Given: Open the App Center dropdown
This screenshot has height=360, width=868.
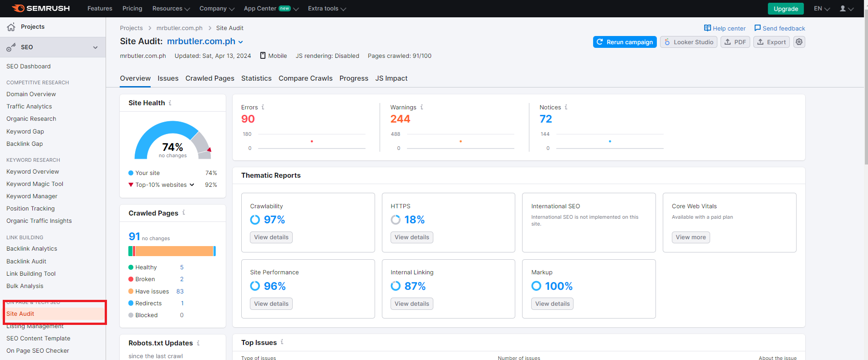Looking at the screenshot, I should [271, 9].
